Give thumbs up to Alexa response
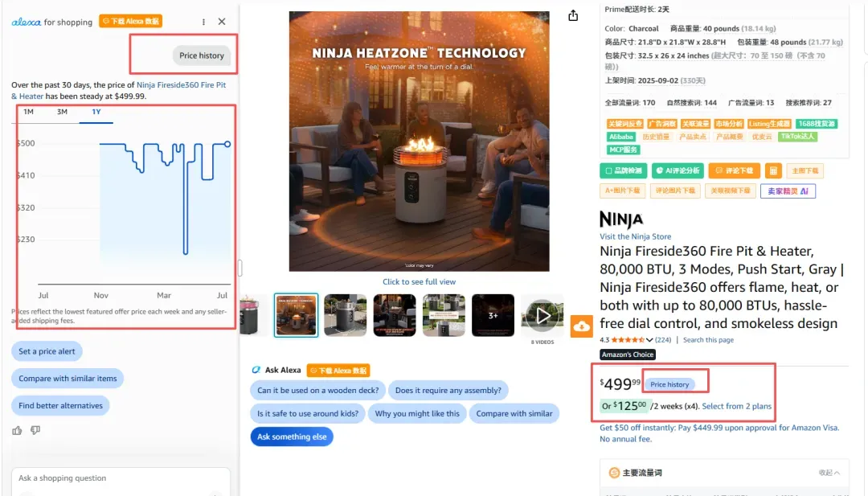This screenshot has height=496, width=868. [17, 430]
